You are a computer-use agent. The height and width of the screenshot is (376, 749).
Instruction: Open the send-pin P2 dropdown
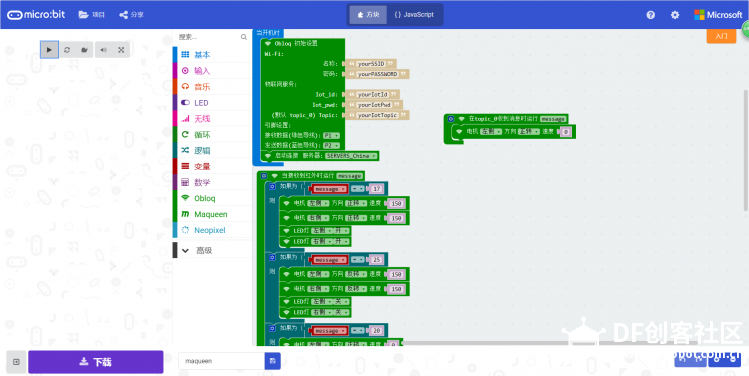coord(332,145)
